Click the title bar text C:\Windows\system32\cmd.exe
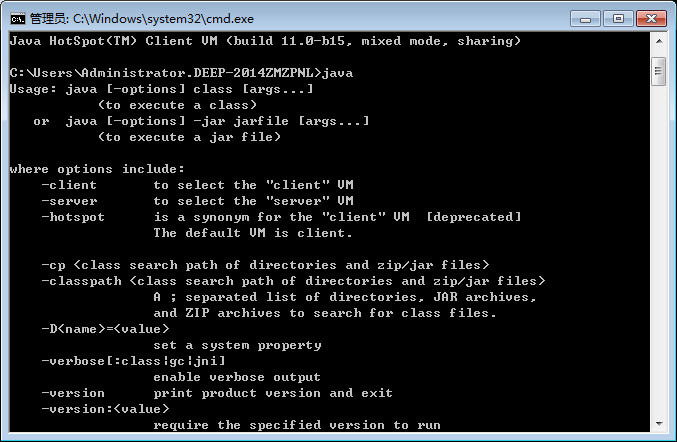 pyautogui.click(x=163, y=19)
